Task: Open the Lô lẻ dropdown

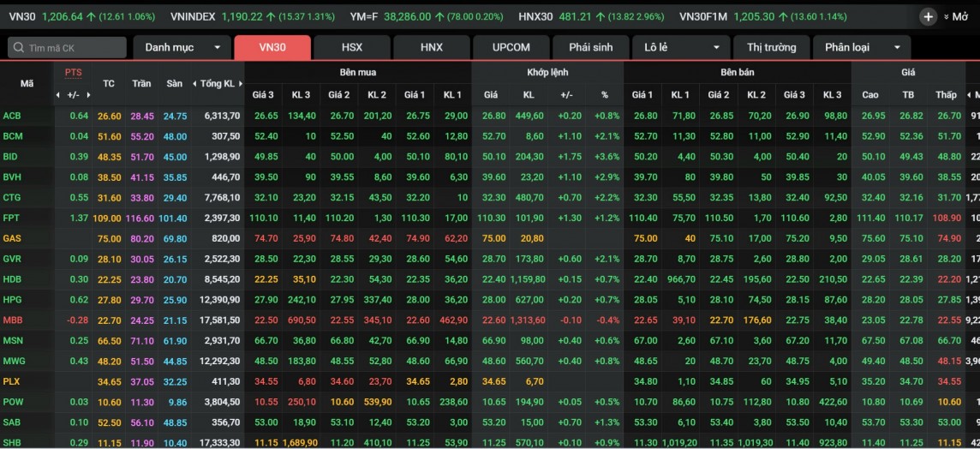Action: [681, 48]
